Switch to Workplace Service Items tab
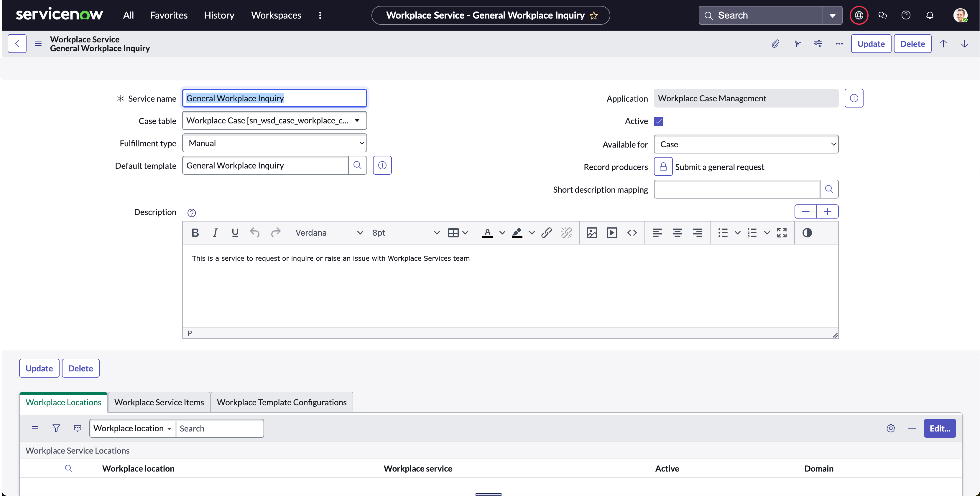Image resolution: width=980 pixels, height=496 pixels. point(159,402)
